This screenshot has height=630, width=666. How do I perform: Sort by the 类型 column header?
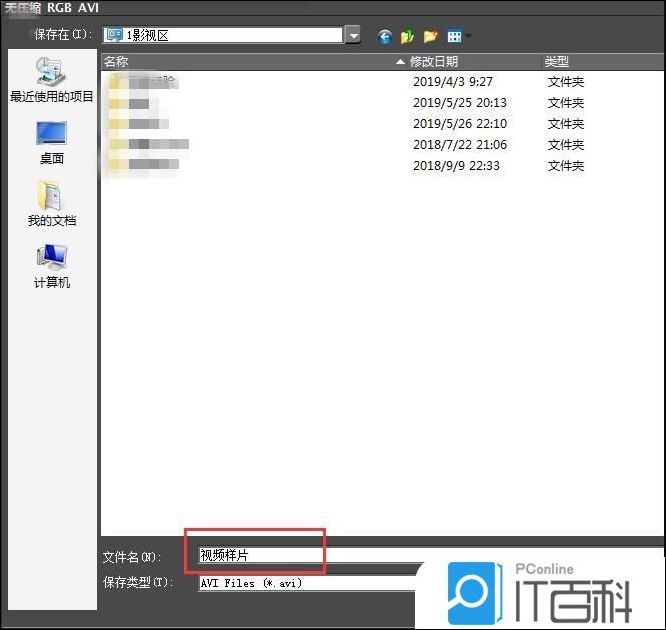(x=603, y=62)
